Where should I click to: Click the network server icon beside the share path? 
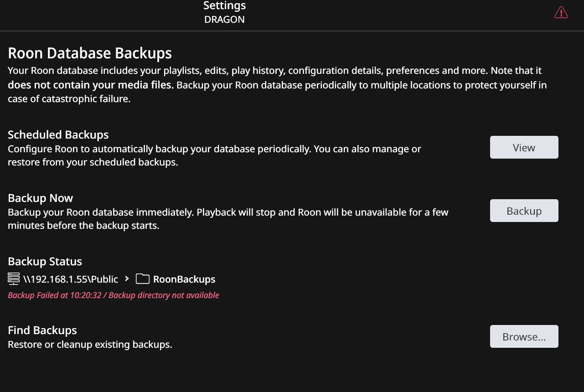point(14,279)
